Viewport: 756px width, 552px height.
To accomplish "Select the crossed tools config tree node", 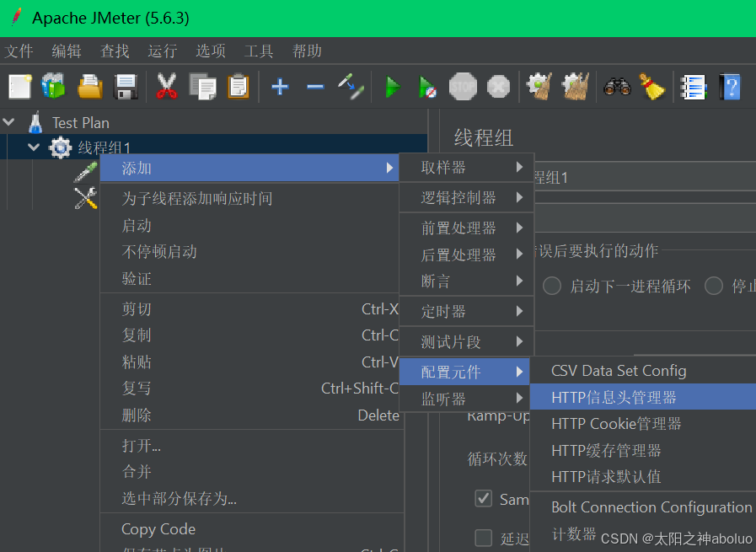I will (86, 198).
